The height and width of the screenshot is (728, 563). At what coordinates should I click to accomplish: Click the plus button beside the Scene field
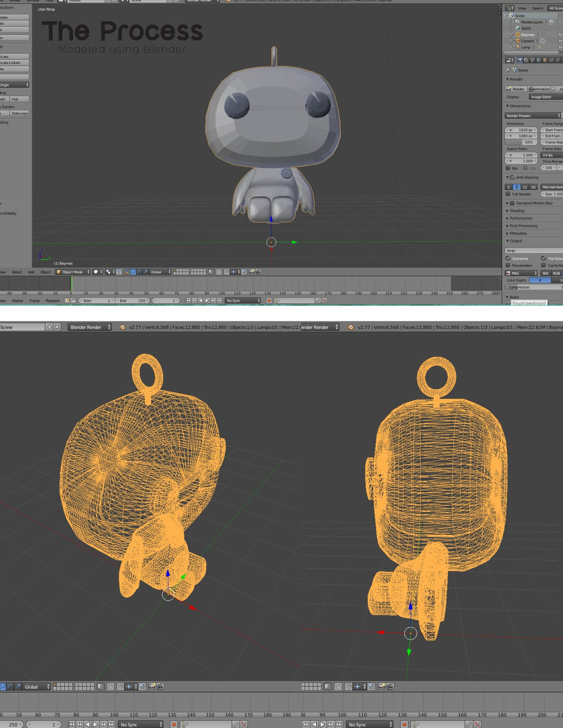pos(49,327)
